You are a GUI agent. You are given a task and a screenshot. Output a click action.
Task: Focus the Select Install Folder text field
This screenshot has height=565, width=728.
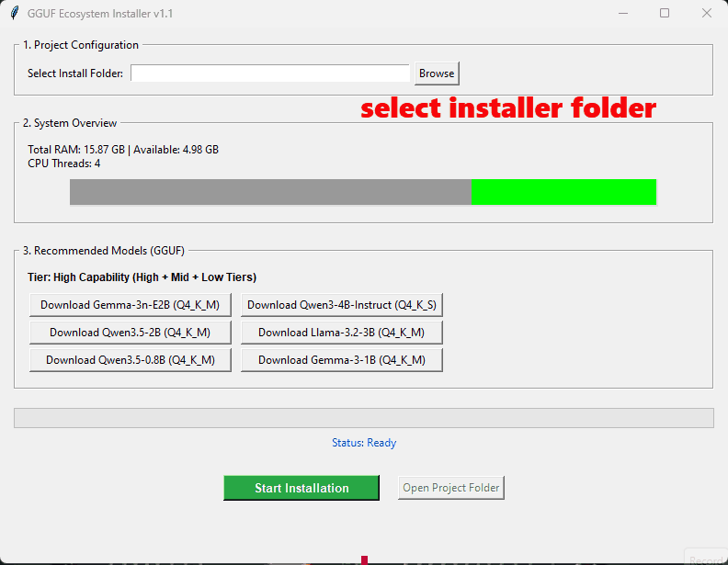point(269,73)
